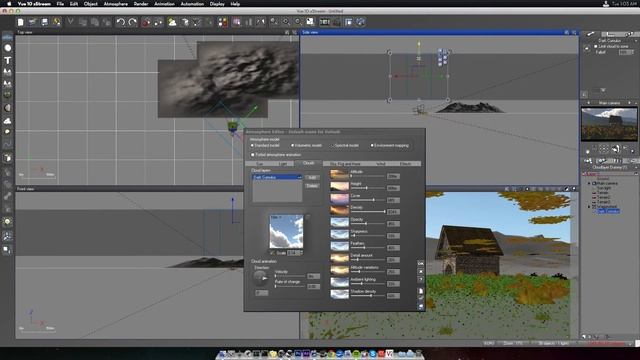Switch to the Wind tab
Viewport: 640px width, 360px height.
pos(380,164)
